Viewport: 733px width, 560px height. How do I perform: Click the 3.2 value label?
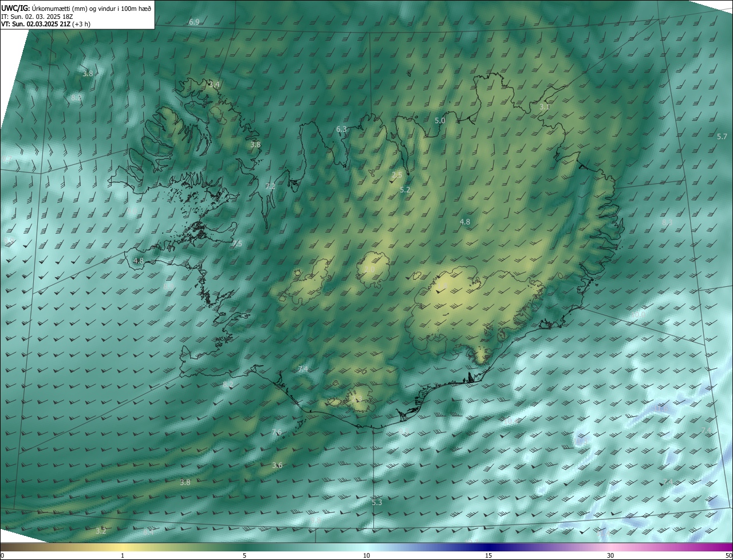click(101, 531)
